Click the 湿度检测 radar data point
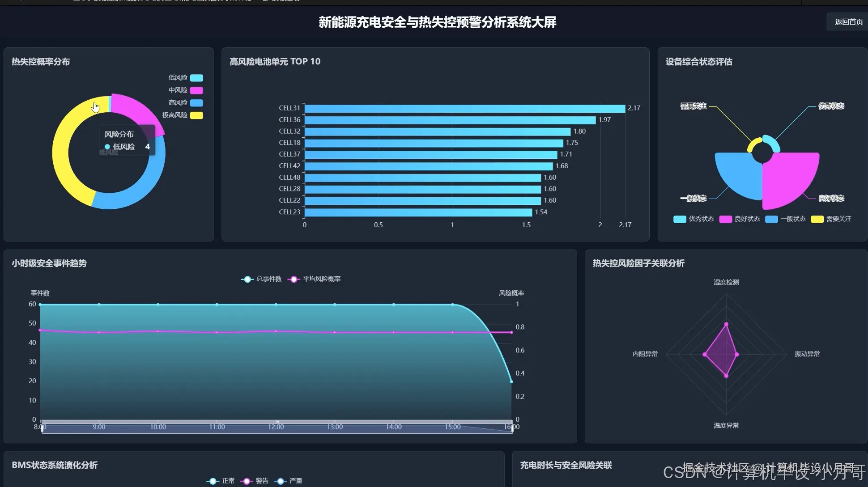The width and height of the screenshot is (868, 487). click(x=726, y=324)
